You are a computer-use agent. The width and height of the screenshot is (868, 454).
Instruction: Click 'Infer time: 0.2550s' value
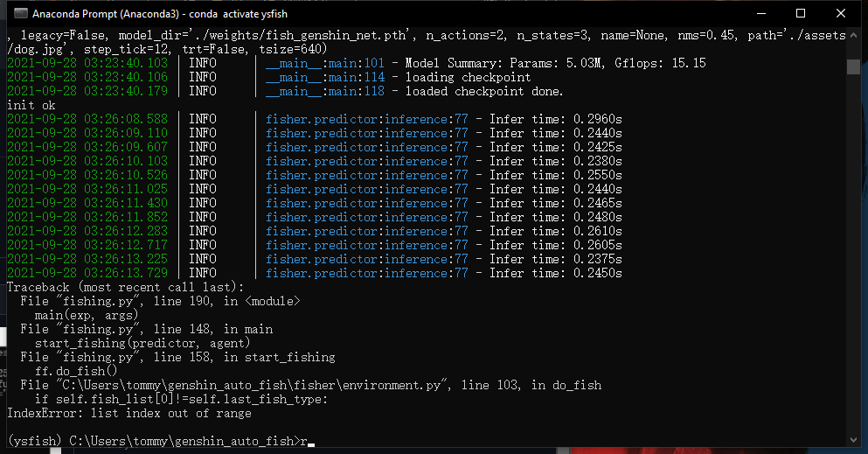pyautogui.click(x=555, y=175)
